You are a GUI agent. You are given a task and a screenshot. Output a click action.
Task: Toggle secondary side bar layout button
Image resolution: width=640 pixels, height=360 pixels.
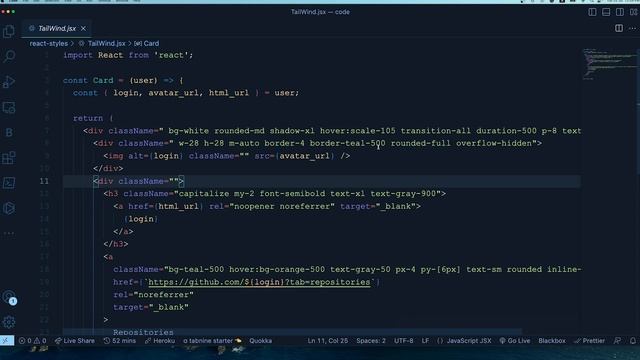pos(620,12)
